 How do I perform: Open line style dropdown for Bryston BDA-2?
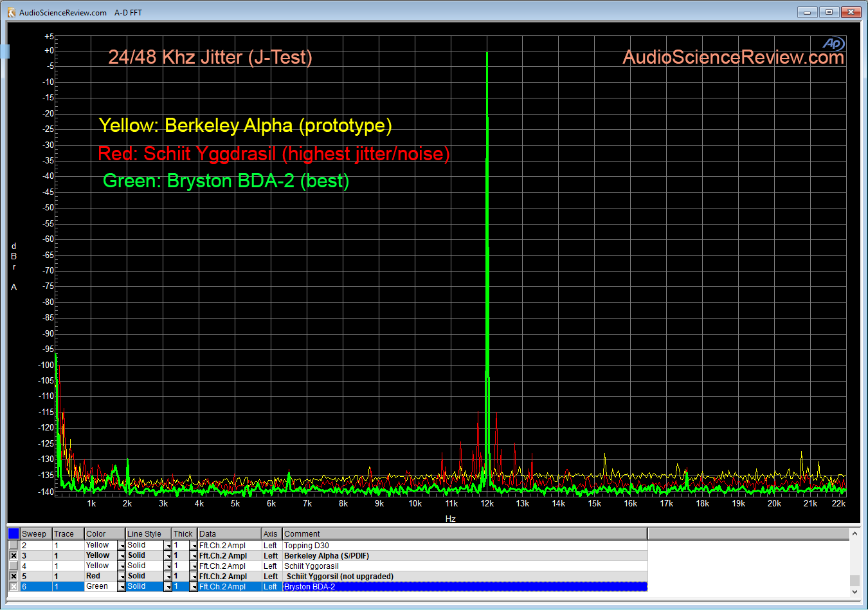click(x=168, y=587)
